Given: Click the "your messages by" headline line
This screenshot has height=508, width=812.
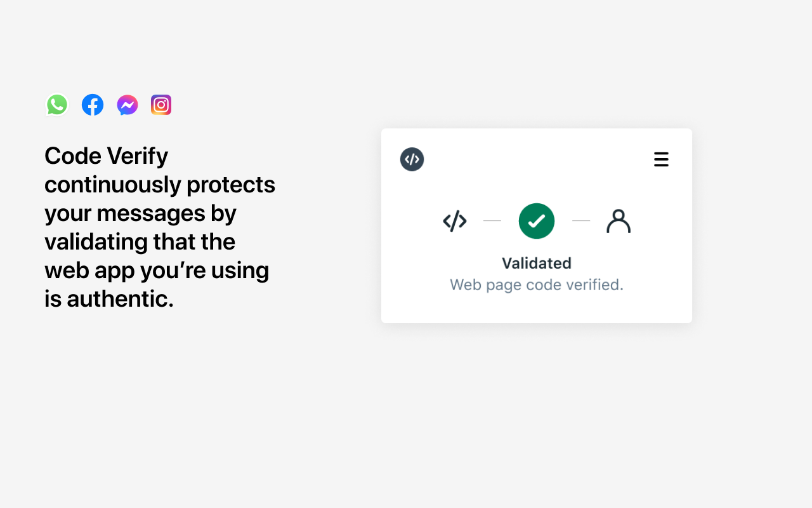Looking at the screenshot, I should coord(140,213).
